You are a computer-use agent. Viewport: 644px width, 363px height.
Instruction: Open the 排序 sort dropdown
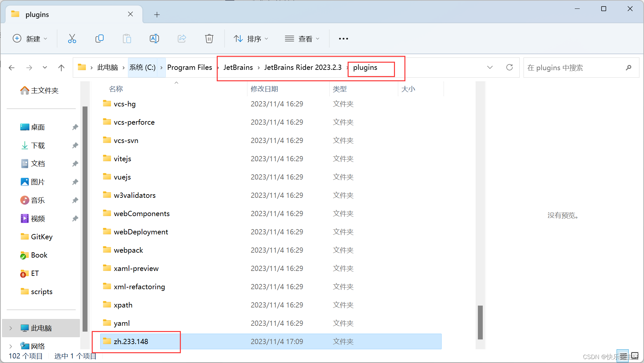(x=251, y=39)
